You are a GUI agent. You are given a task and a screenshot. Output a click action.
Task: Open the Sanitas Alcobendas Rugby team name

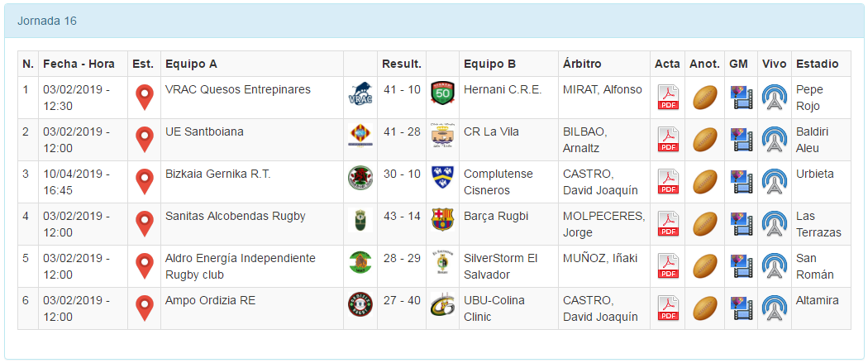tap(235, 216)
